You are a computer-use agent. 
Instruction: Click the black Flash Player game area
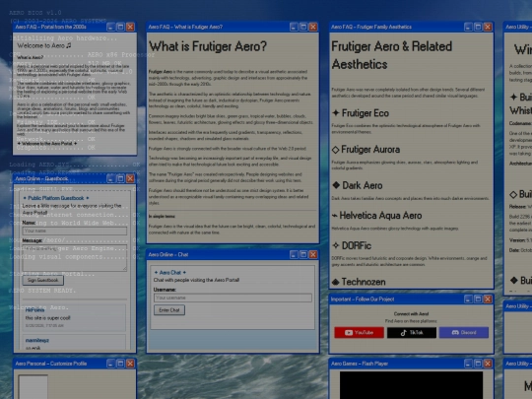point(411,385)
